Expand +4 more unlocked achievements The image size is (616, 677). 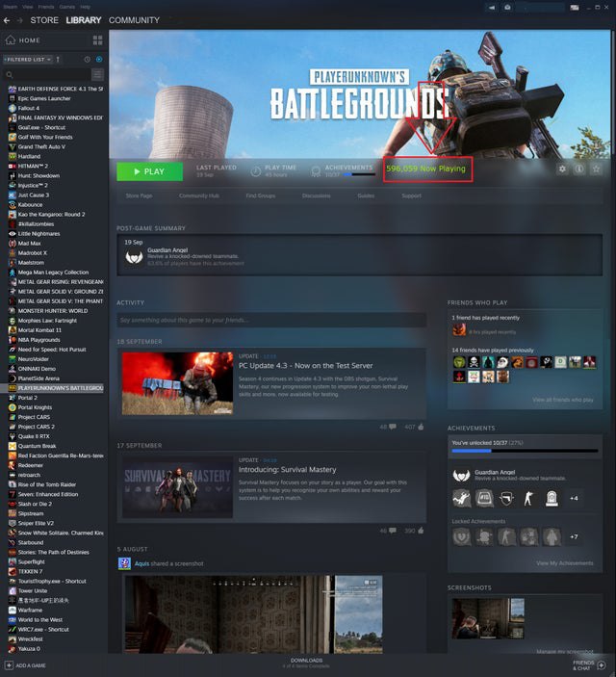point(574,498)
